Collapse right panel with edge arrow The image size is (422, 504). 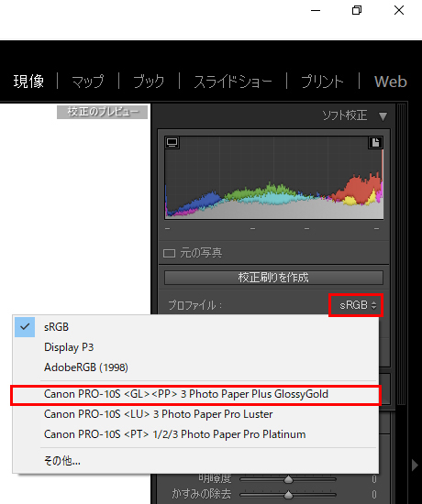(416, 466)
